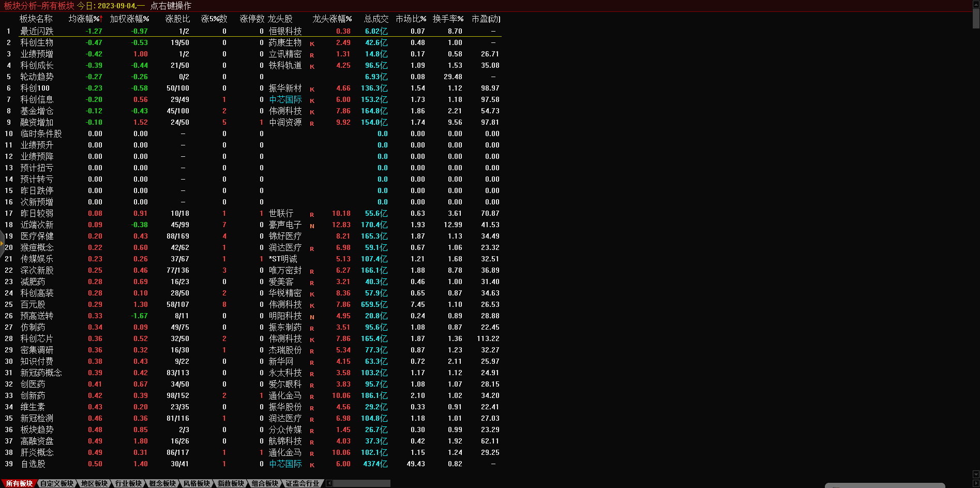Open leading stock 中芯国际 in 科创信息 row
The width and height of the screenshot is (980, 488).
[x=285, y=99]
